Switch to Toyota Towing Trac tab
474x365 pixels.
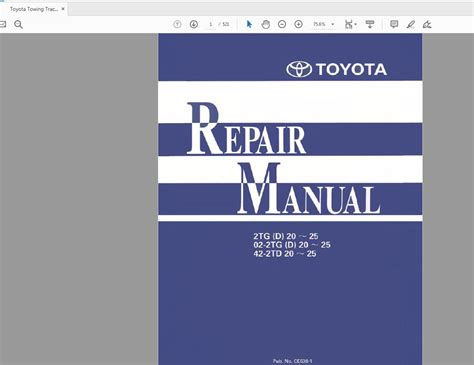[x=34, y=9]
